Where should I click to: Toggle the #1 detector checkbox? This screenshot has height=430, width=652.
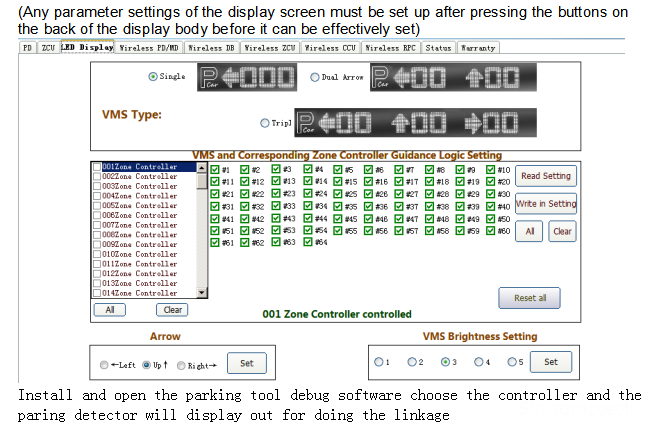[215, 170]
